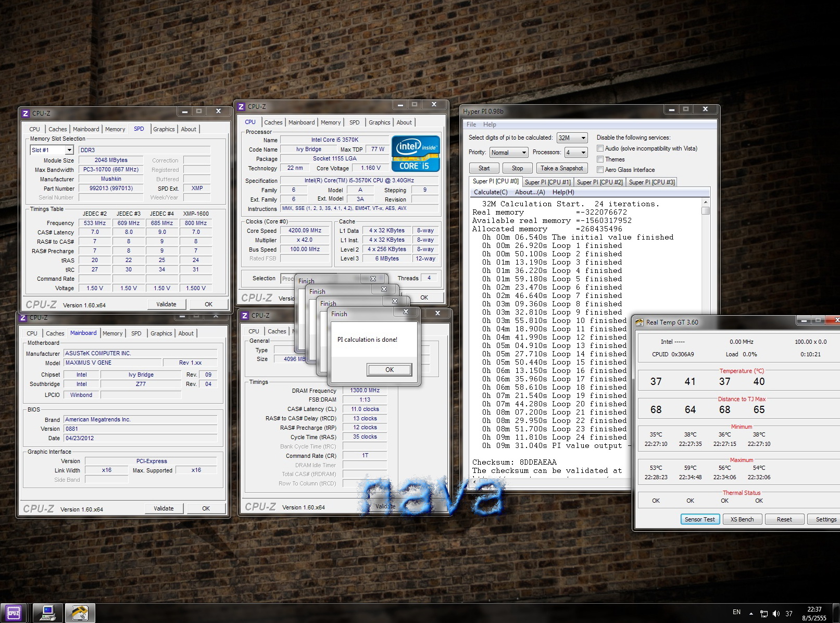Click Stop in Hyper PI
Screen dimensions: 840x623
tap(518, 168)
